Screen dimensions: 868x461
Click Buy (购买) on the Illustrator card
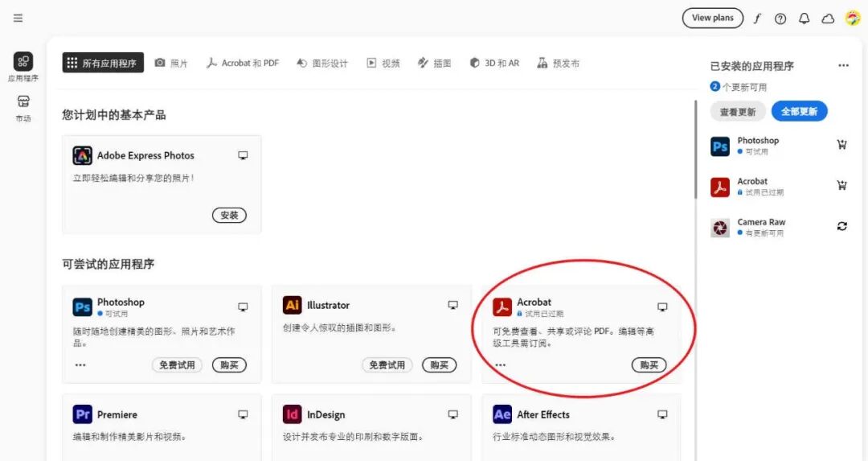click(x=439, y=365)
